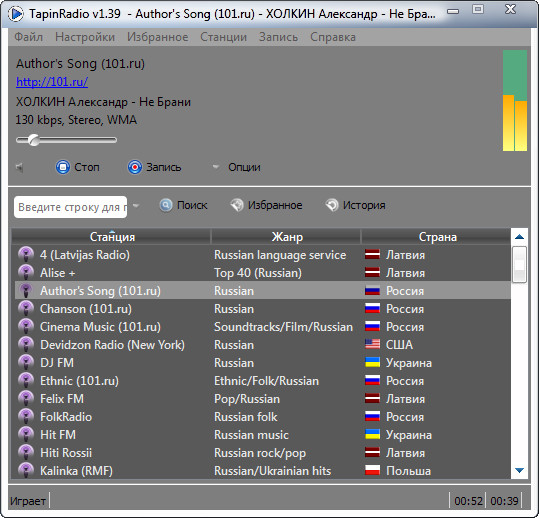Click the search string input field
The width and height of the screenshot is (539, 518).
pos(70,207)
